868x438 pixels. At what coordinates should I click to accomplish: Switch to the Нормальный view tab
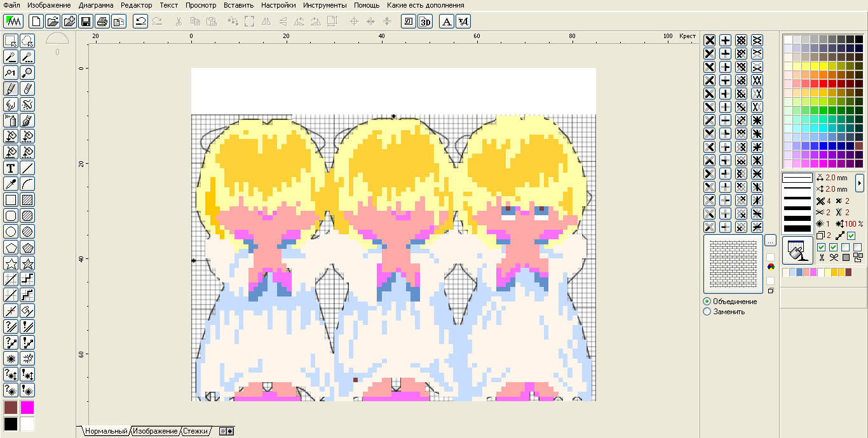[106, 432]
